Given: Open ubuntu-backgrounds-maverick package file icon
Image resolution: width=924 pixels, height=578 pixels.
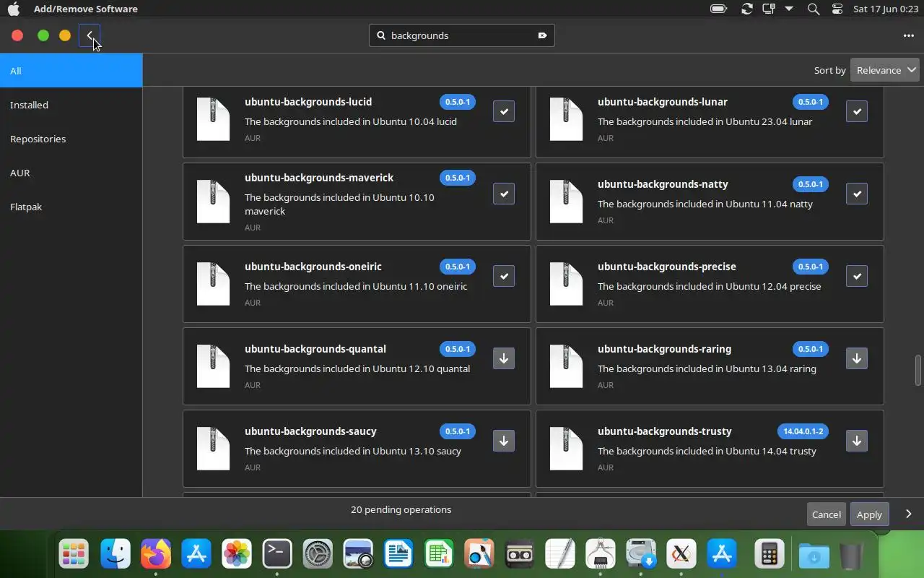Looking at the screenshot, I should click(213, 202).
